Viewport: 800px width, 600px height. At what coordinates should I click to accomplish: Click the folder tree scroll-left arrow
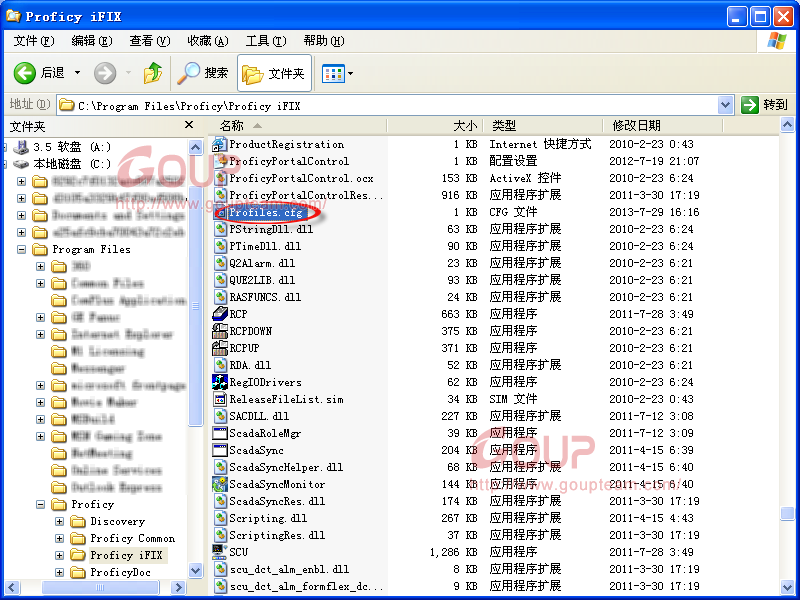coord(12,587)
